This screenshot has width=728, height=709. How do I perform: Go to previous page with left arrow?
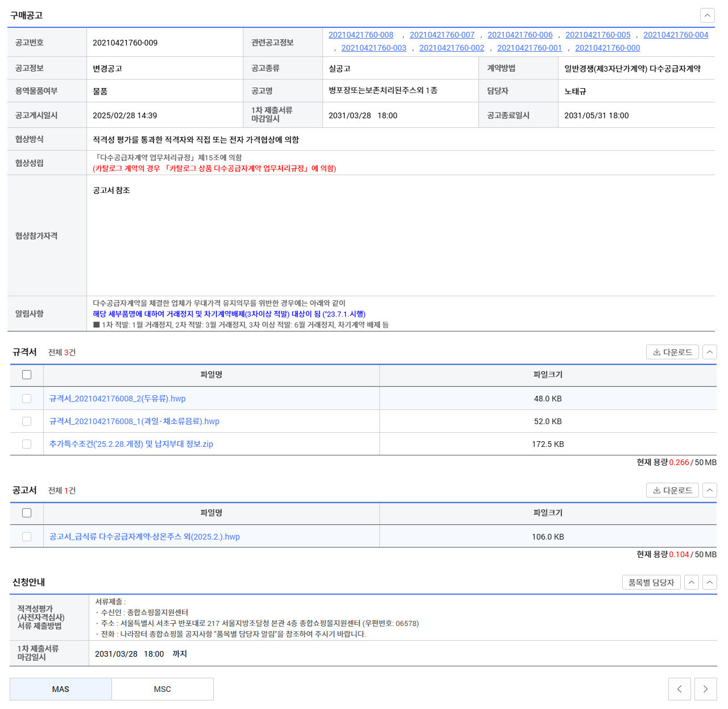pos(679,689)
